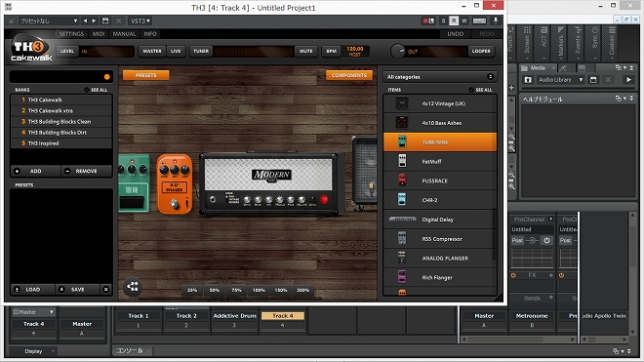
Task: Click the IN level meter bar
Action: (106, 52)
